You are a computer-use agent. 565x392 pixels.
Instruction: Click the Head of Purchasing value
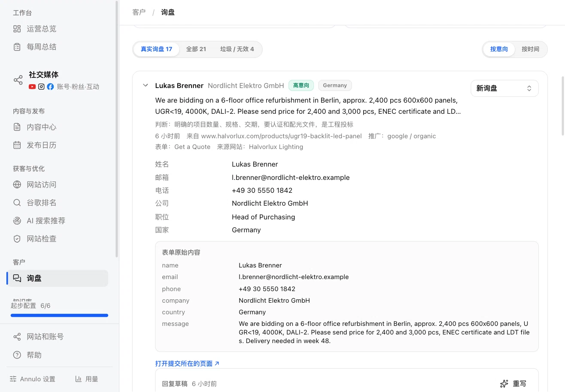[x=263, y=217]
